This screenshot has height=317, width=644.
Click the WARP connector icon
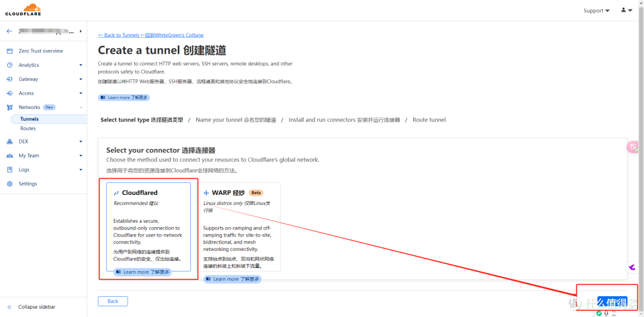coord(206,193)
